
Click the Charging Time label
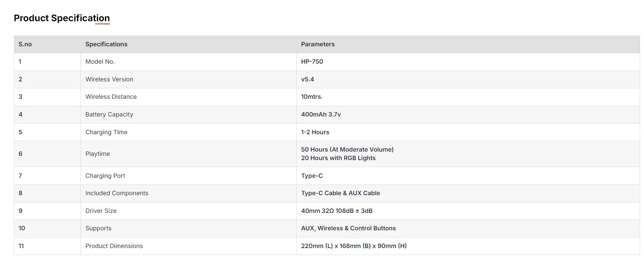pos(106,132)
